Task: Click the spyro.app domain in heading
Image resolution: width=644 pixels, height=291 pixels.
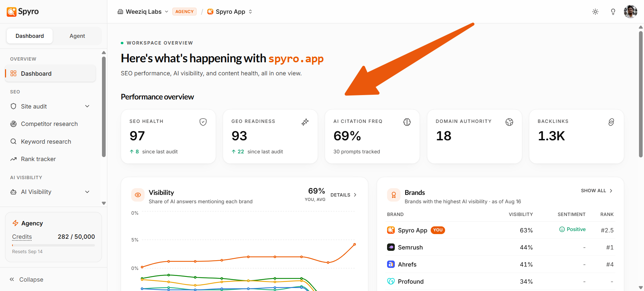Action: pos(296,59)
